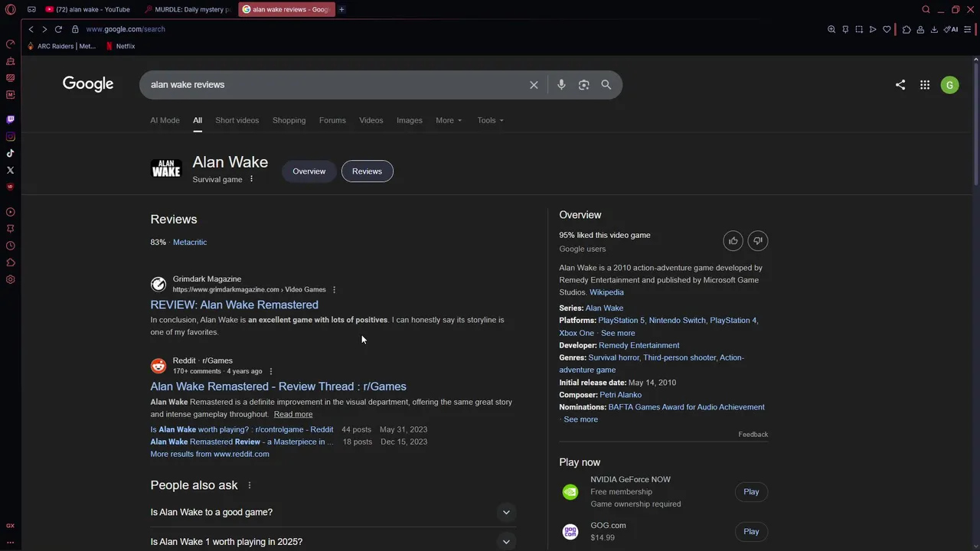
Task: Go forward to next page
Action: tap(44, 29)
